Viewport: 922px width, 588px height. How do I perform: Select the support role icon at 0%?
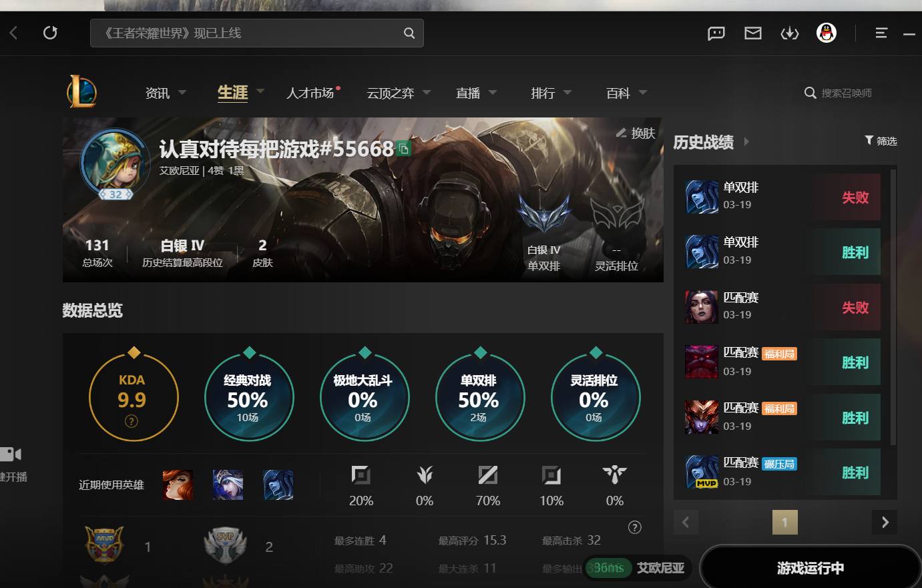click(x=614, y=475)
